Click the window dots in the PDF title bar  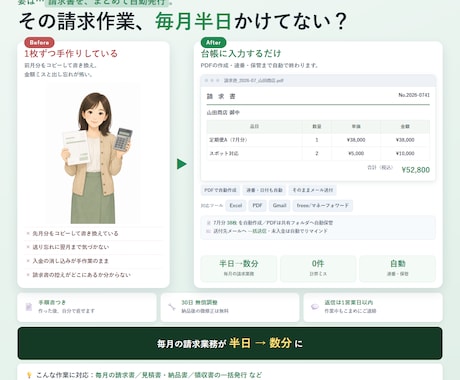pyautogui.click(x=212, y=80)
